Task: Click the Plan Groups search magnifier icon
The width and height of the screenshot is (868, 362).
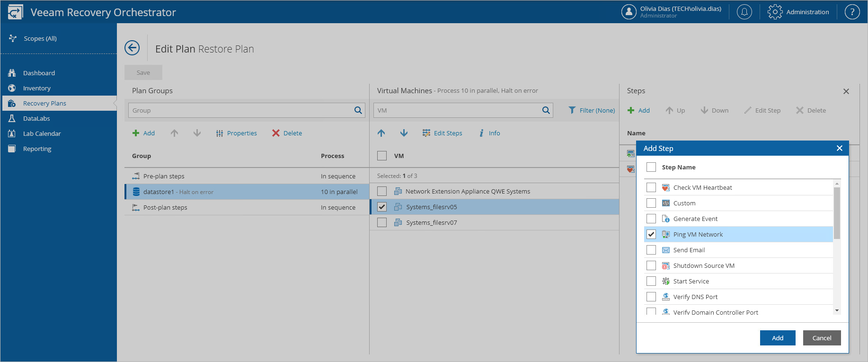Action: [x=358, y=110]
